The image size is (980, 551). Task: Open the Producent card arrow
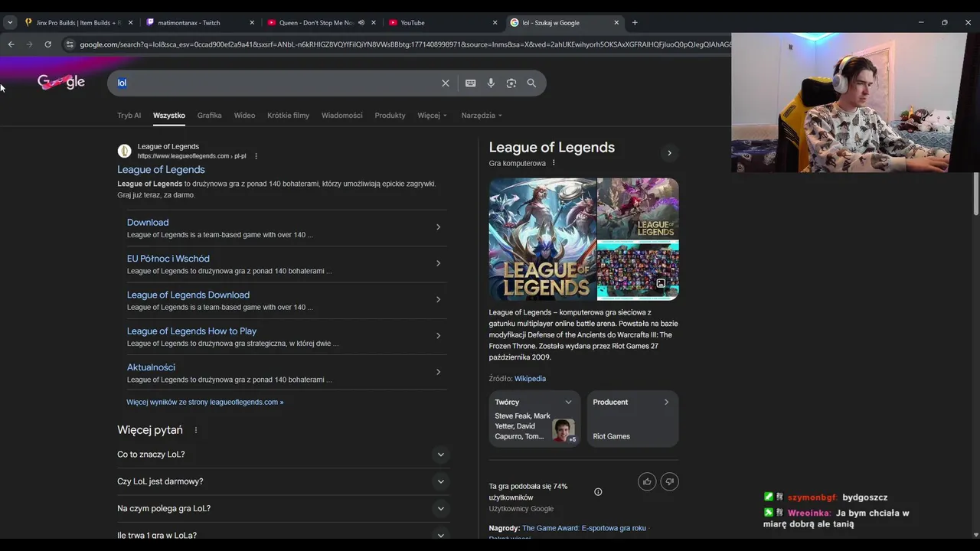[x=666, y=402]
